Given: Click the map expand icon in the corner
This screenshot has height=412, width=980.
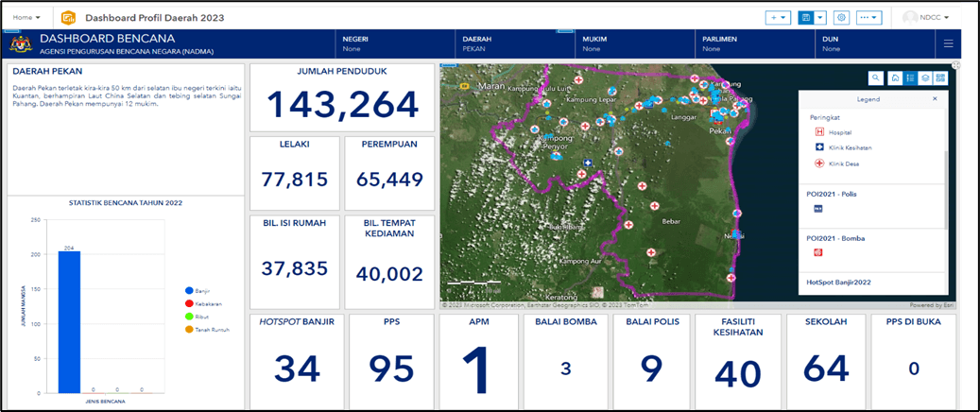Looking at the screenshot, I should pos(955,66).
